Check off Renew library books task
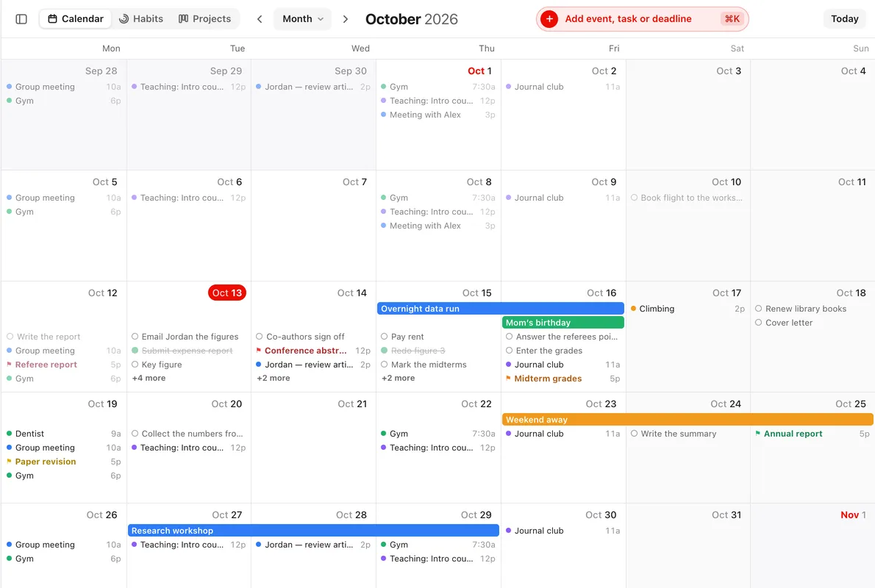Screen dimensions: 875x588 [x=759, y=309]
